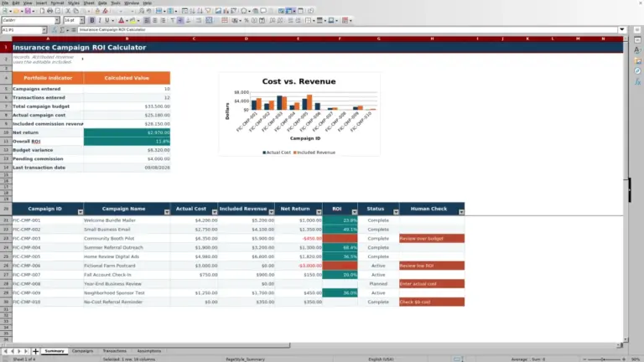Open the File menu
Screen dimensions: 644x362
point(5,3)
